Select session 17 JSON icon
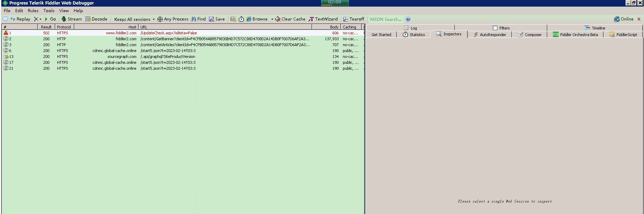The image size is (644, 214). (6, 62)
